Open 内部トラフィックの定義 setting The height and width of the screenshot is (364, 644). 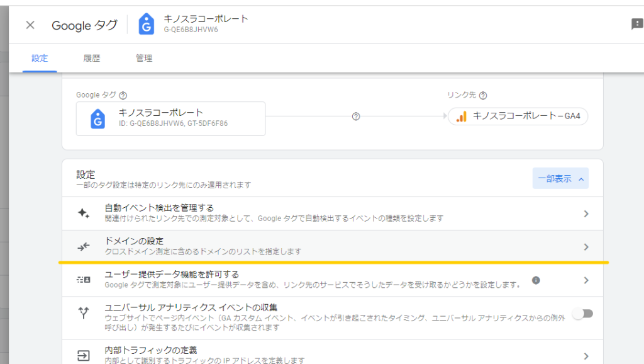click(x=333, y=351)
